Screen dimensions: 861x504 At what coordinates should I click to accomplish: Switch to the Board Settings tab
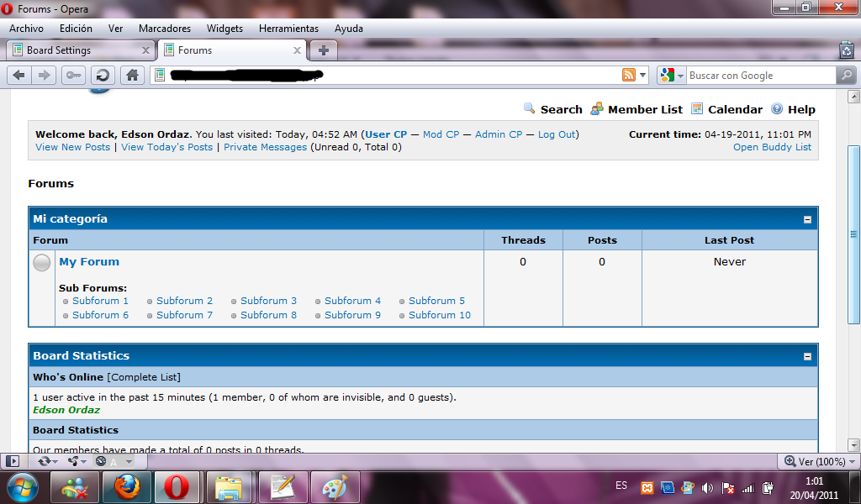coord(80,50)
